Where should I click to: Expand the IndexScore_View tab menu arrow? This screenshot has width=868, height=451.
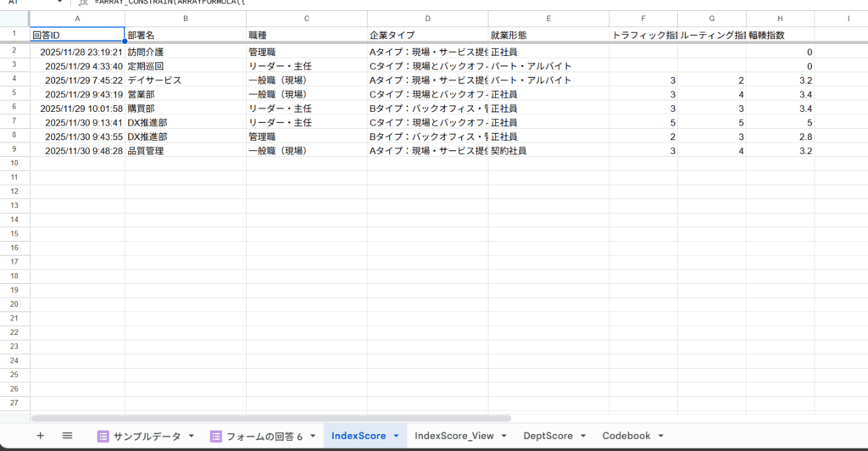coord(504,436)
